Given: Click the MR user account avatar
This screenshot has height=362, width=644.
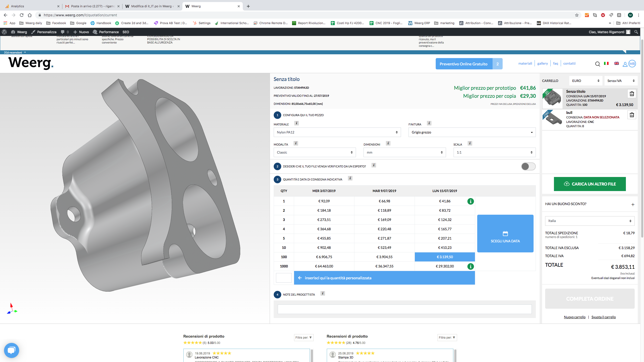Looking at the screenshot, I should 632,64.
